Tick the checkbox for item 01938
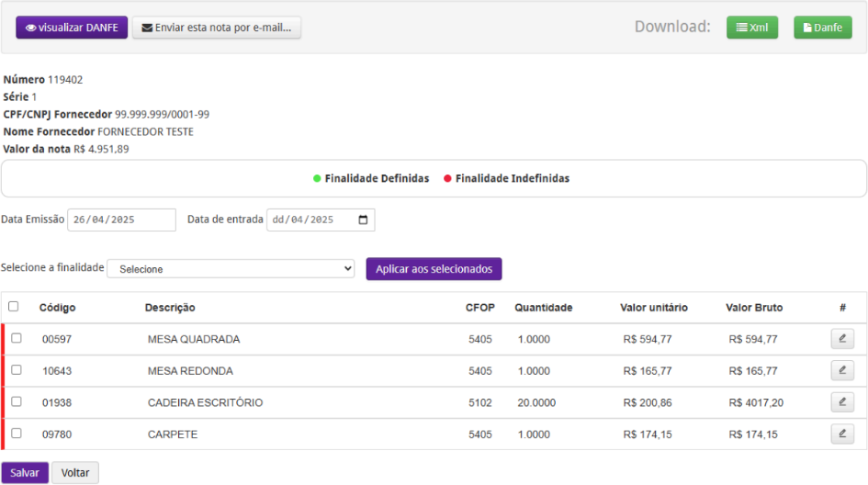 coord(17,402)
